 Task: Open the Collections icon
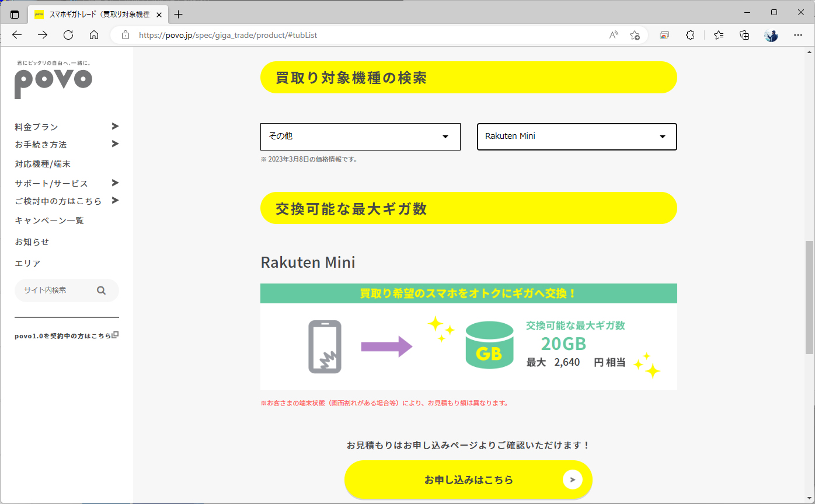(744, 35)
